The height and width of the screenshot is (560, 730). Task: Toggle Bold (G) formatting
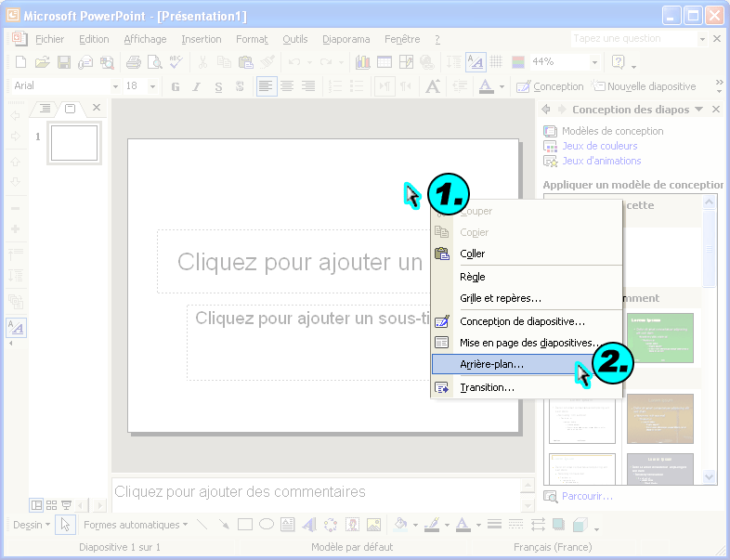tap(176, 86)
